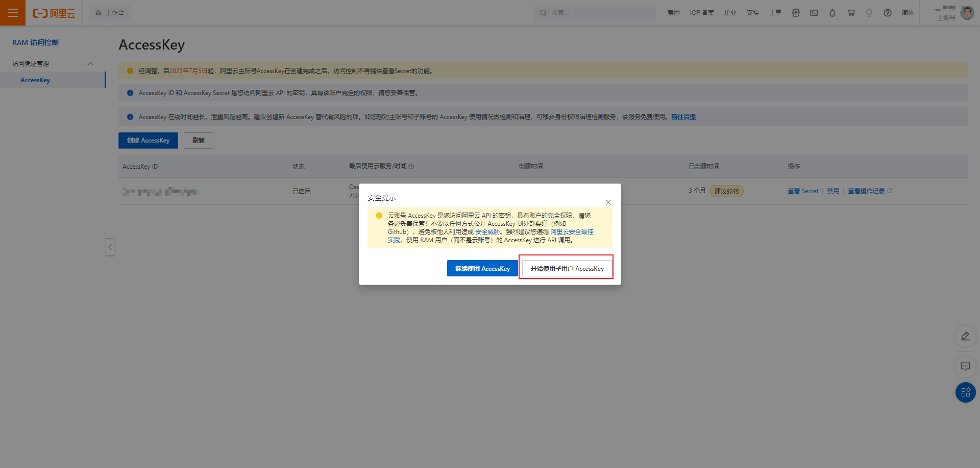The height and width of the screenshot is (468, 980).
Task: Close the 安全提示 dialog
Action: coord(608,202)
